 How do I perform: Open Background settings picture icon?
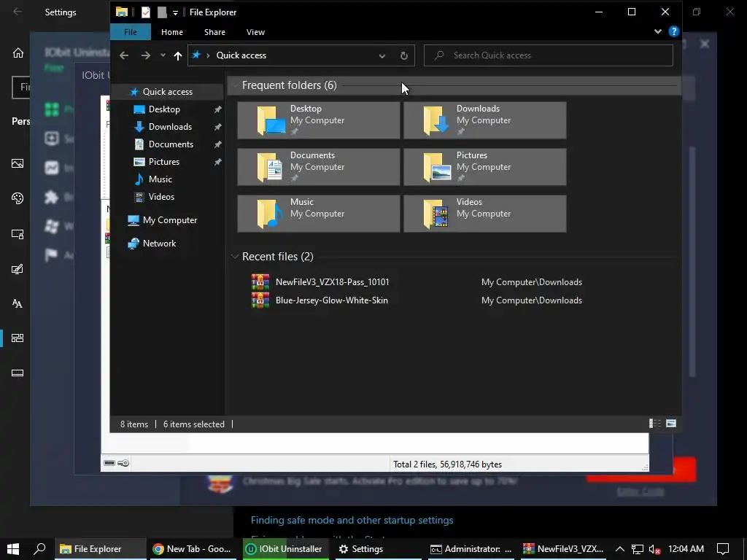pos(18,163)
